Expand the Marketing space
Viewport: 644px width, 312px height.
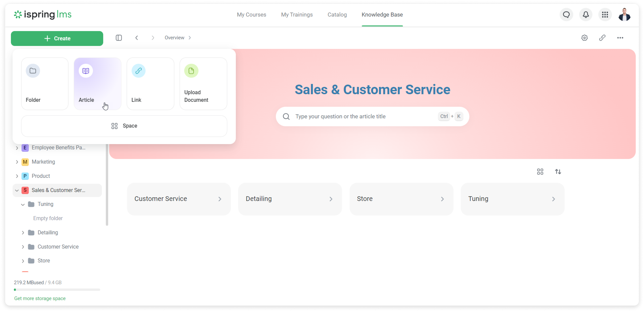point(17,162)
